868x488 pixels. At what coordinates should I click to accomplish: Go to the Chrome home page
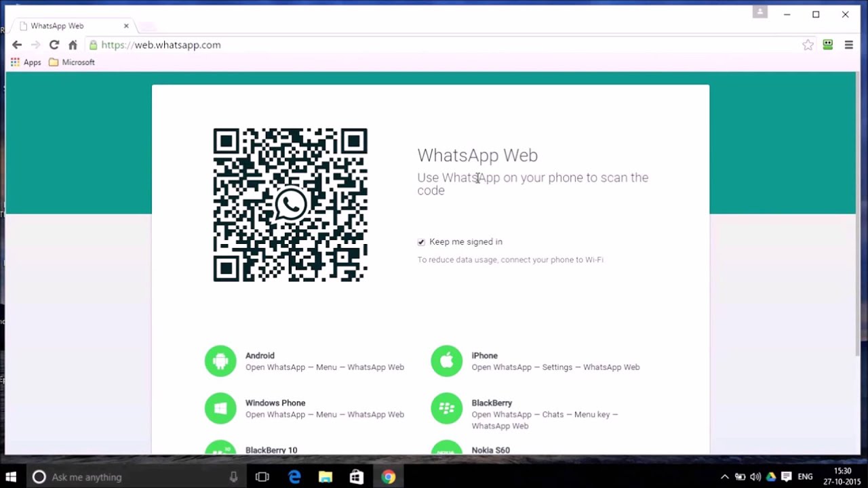73,45
